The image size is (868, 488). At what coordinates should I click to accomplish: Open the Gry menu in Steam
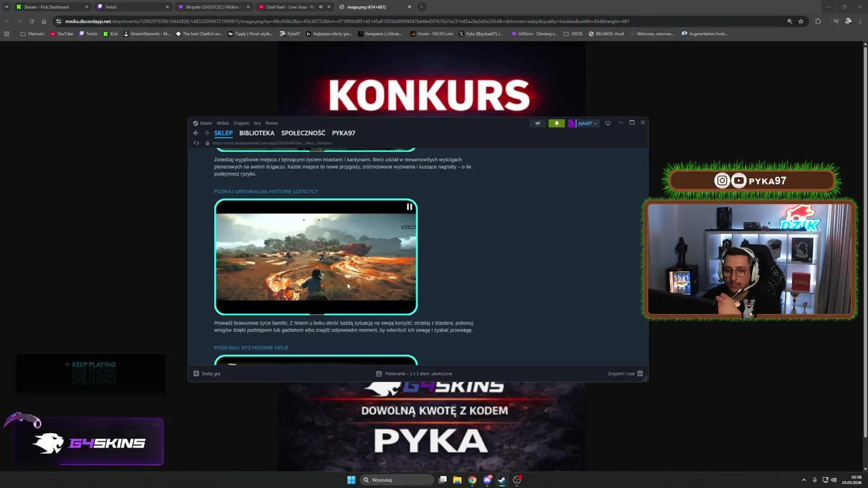click(x=257, y=123)
